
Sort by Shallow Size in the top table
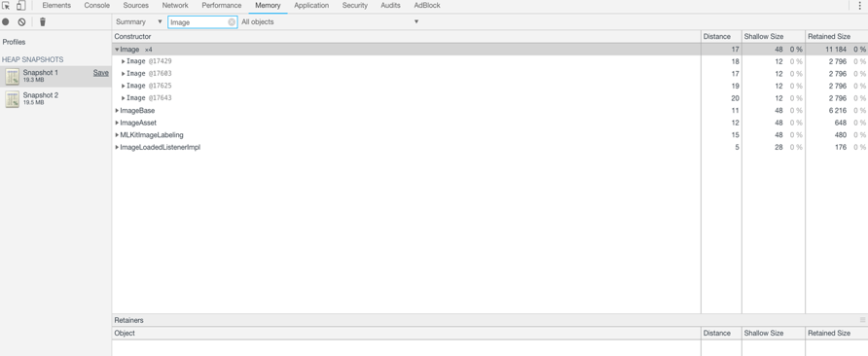(x=774, y=37)
